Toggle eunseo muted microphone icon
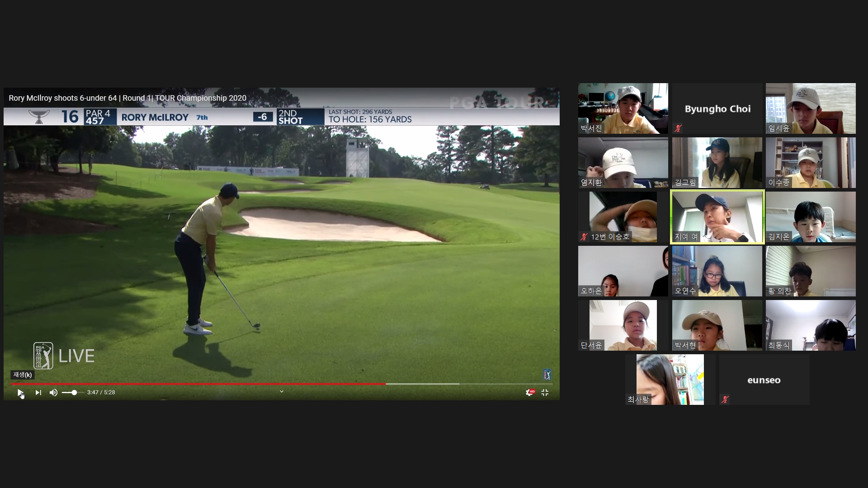Image resolution: width=868 pixels, height=488 pixels. [x=725, y=399]
